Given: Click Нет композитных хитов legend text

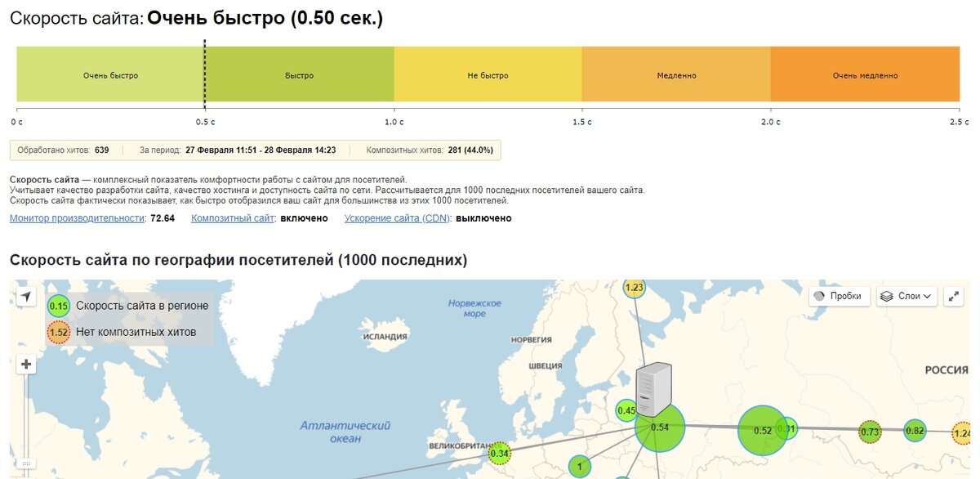Looking at the screenshot, I should click(136, 332).
